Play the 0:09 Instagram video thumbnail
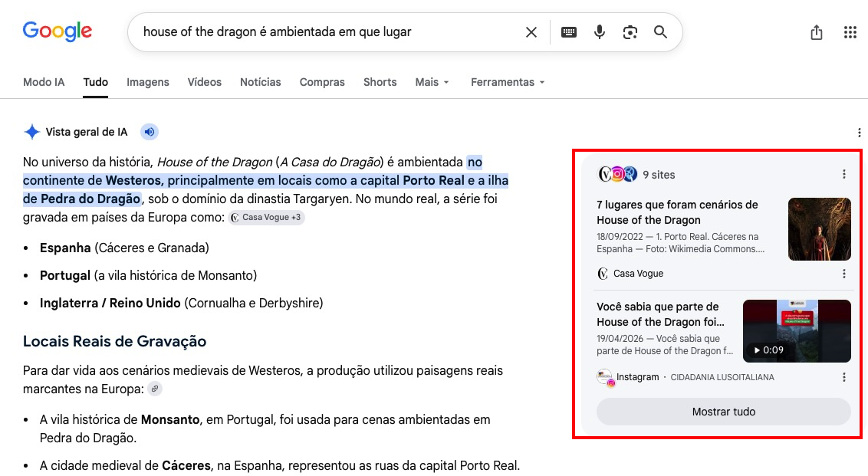 (x=797, y=331)
